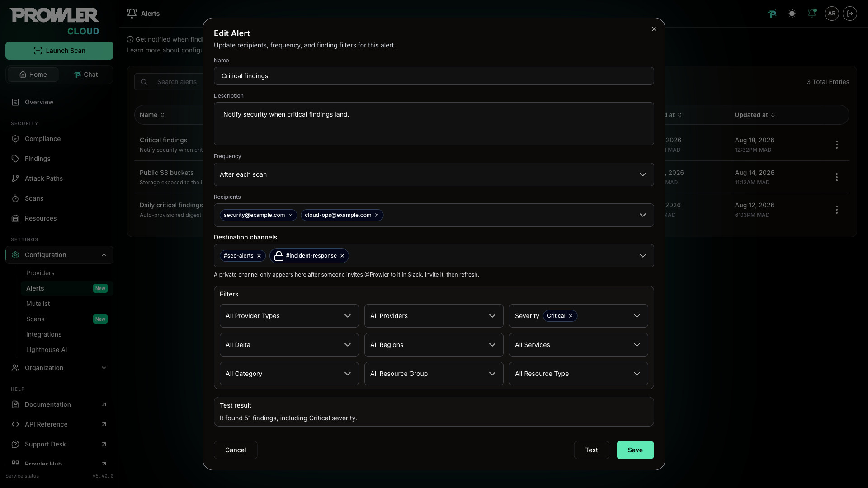Expand the Organization section
The height and width of the screenshot is (488, 868).
click(x=59, y=368)
